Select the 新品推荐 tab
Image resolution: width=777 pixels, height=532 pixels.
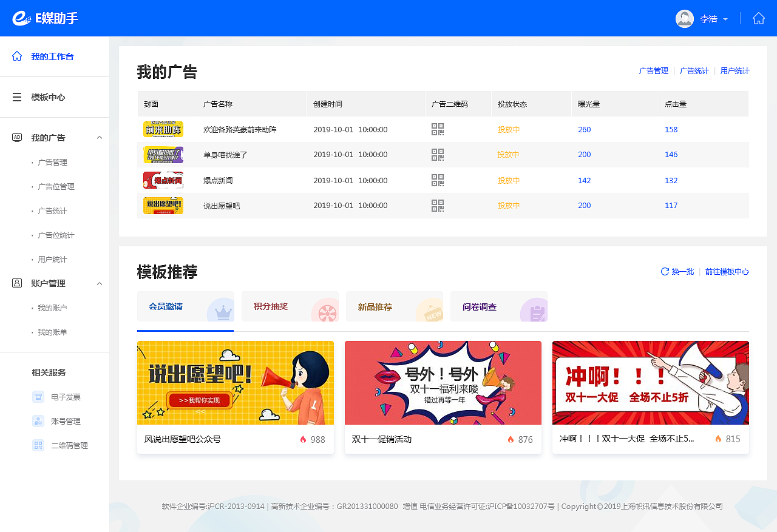coord(395,306)
